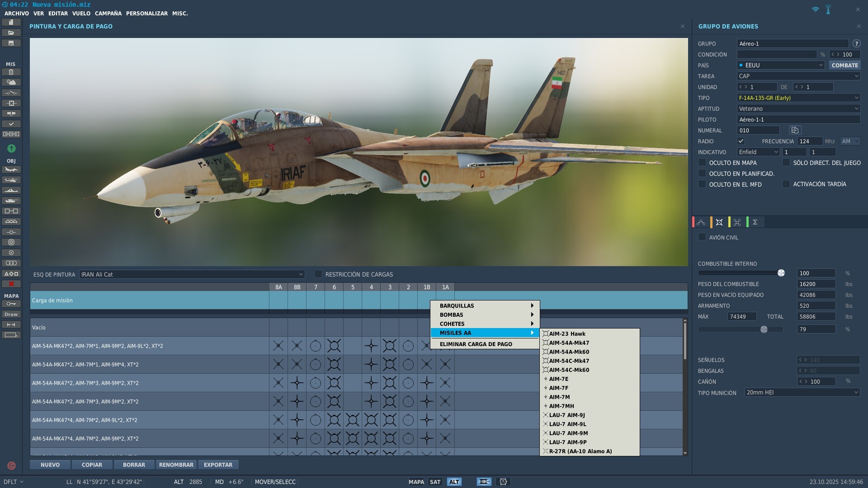Click the Combate button
The width and height of the screenshot is (868, 488).
click(x=844, y=65)
